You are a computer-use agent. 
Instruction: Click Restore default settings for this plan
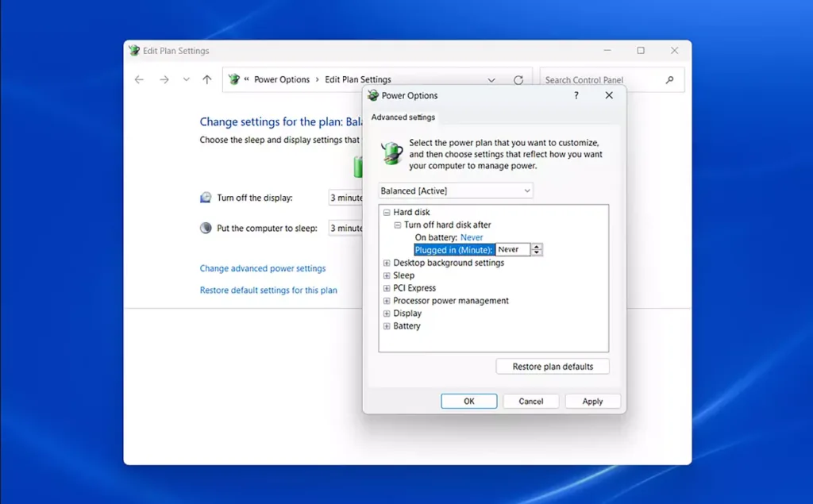pyautogui.click(x=268, y=290)
